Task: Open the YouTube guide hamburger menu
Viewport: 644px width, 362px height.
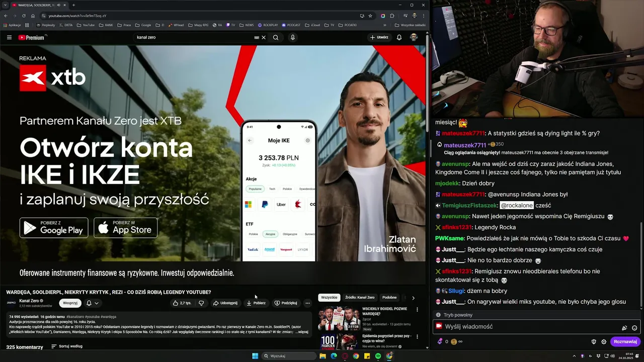Action: (9, 37)
